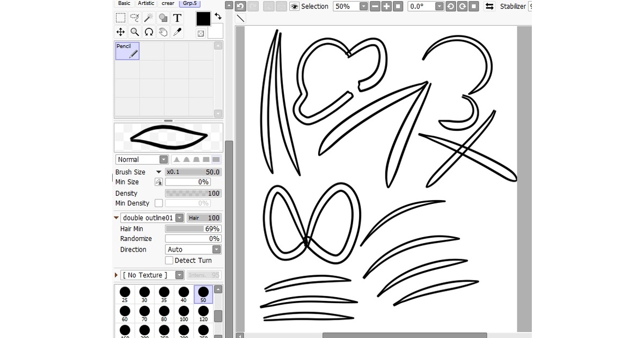Collapse the brush shape settings triangle
644x338 pixels.
coord(116,218)
